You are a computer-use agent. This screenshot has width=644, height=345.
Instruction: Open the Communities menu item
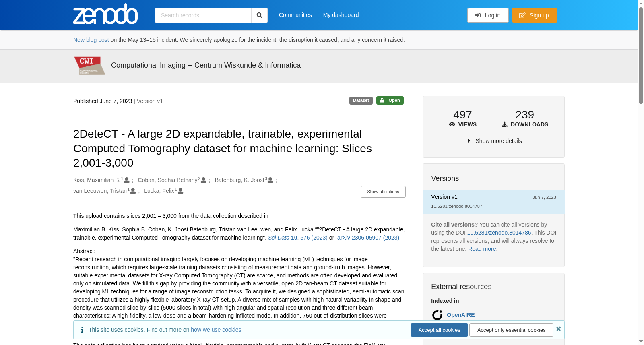[295, 15]
